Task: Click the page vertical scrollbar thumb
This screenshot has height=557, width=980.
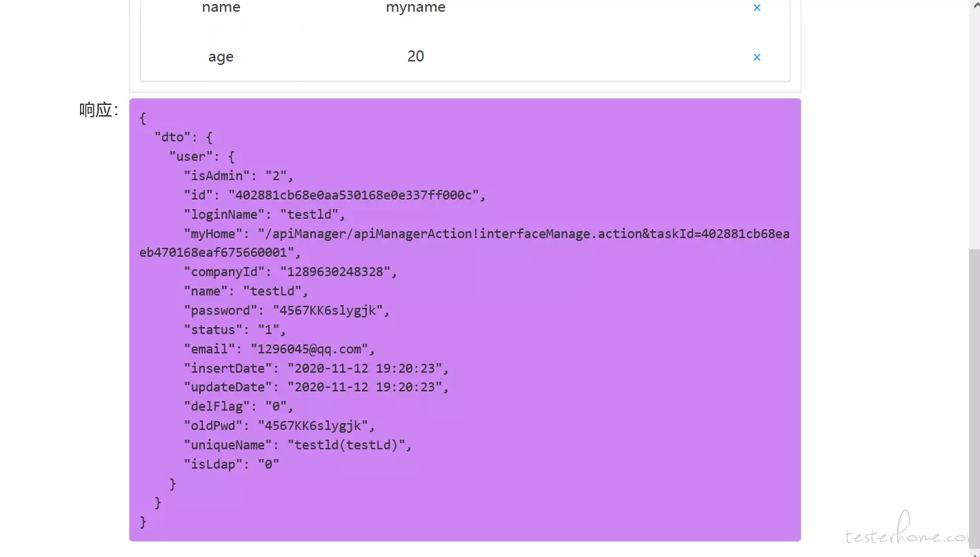Action: pyautogui.click(x=974, y=400)
